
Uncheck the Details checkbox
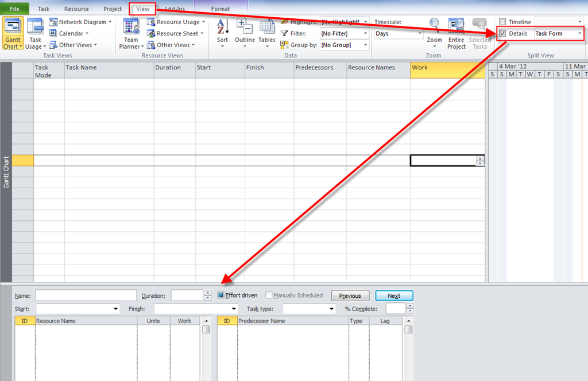502,33
